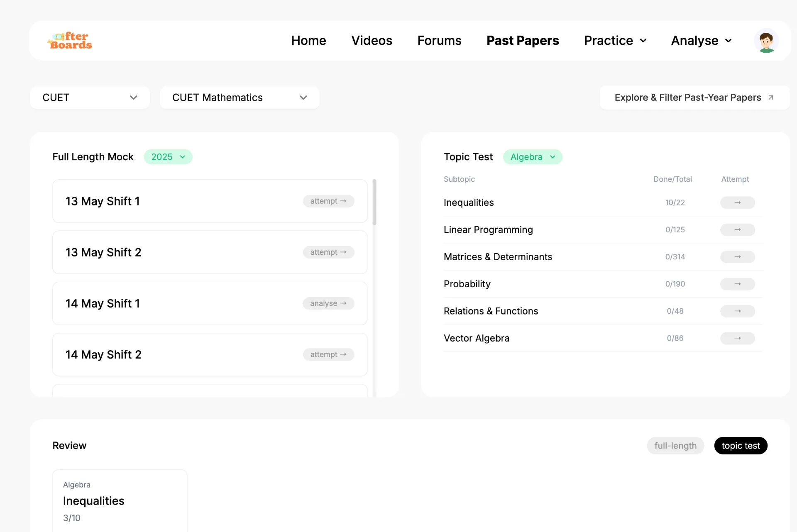
Task: Attempt the 13 May Shift 1 mock
Action: [x=328, y=201]
